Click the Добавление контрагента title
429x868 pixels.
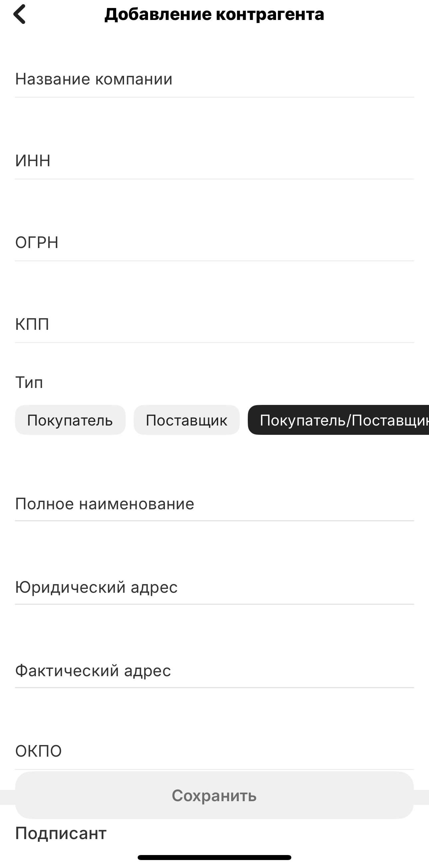point(214,14)
